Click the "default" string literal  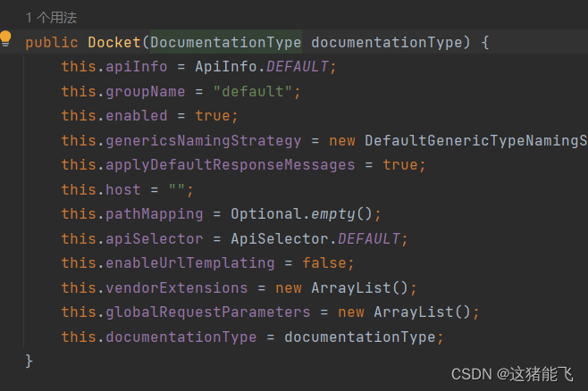pos(252,91)
